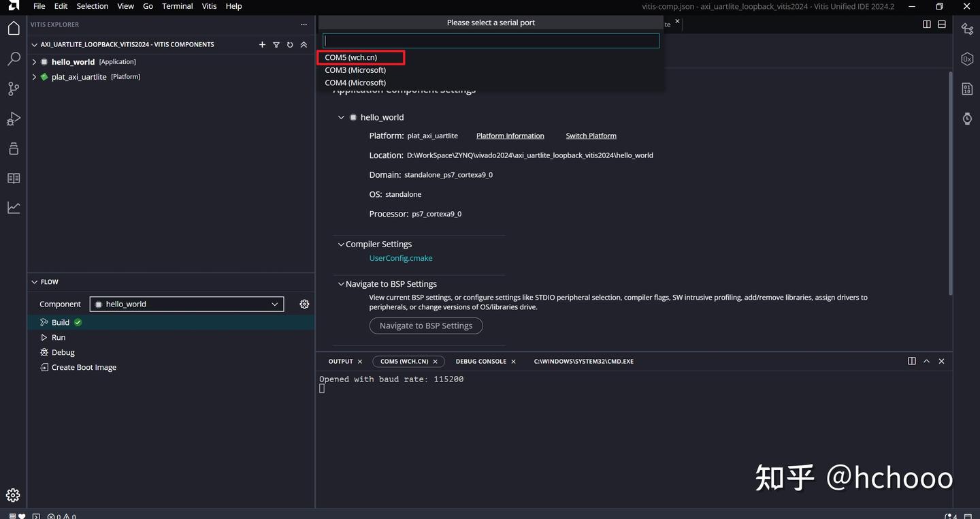Open the Run and Debug view
Viewport: 980px width, 519px height.
14,119
